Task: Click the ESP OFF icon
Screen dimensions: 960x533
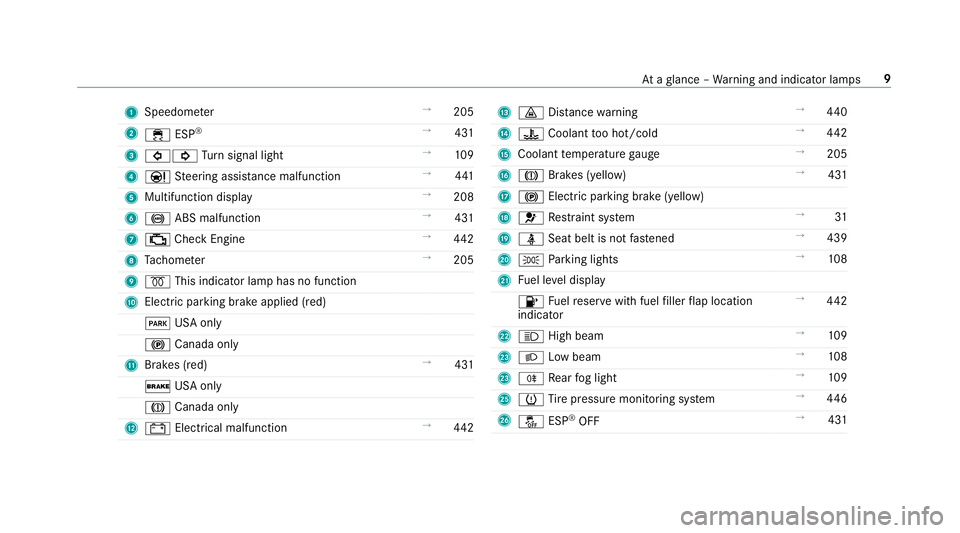Action: point(531,421)
